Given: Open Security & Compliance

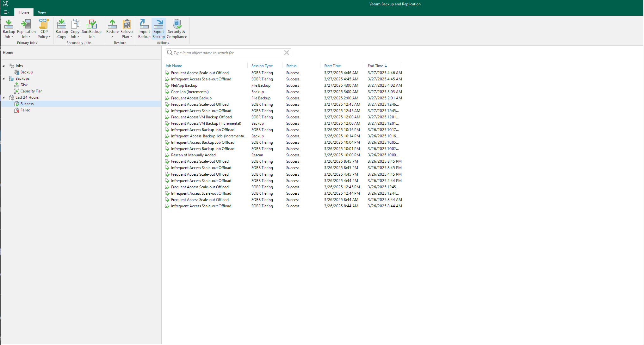Looking at the screenshot, I should (177, 29).
